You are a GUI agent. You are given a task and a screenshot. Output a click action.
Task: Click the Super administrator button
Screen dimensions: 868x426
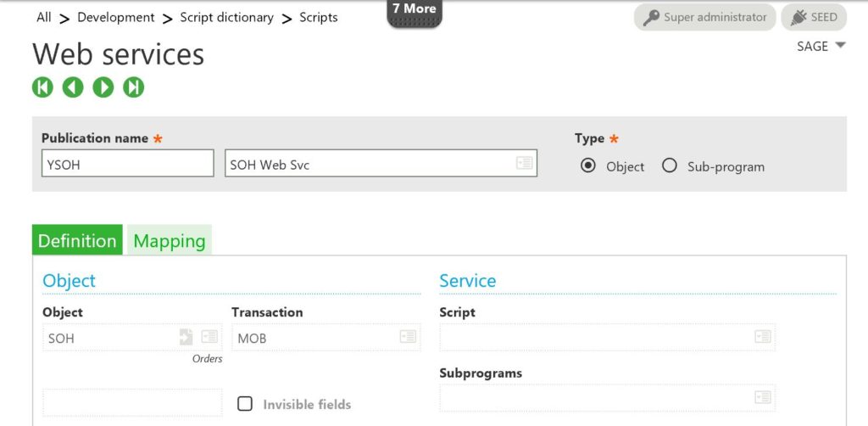pyautogui.click(x=704, y=17)
